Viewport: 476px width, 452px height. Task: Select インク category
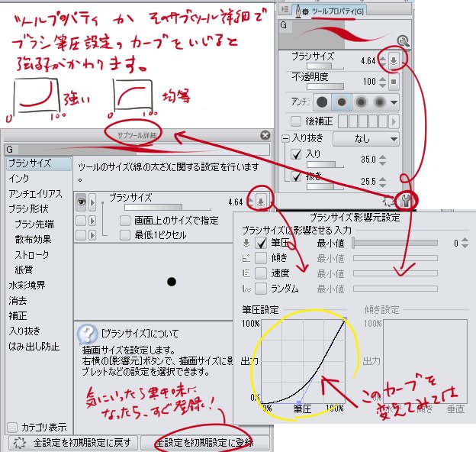pyautogui.click(x=19, y=179)
